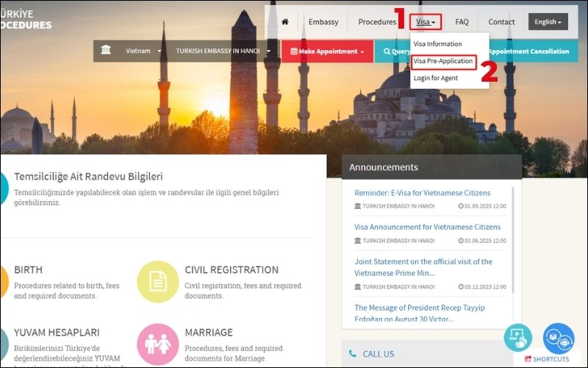The height and width of the screenshot is (368, 588).
Task: Click the Appointment Cancellation button
Action: tap(528, 51)
